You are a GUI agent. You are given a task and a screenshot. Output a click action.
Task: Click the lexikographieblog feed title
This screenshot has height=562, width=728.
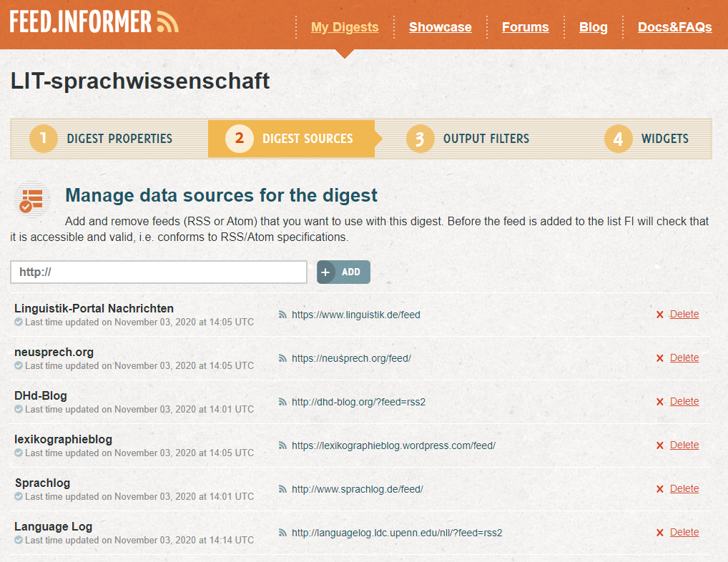[x=63, y=439]
